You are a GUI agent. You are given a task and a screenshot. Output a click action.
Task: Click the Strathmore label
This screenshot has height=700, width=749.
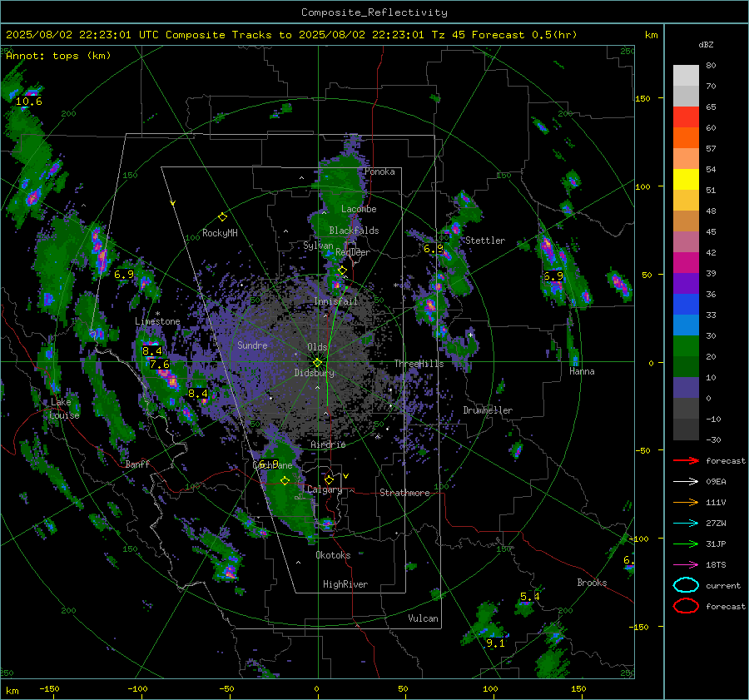[x=404, y=493]
